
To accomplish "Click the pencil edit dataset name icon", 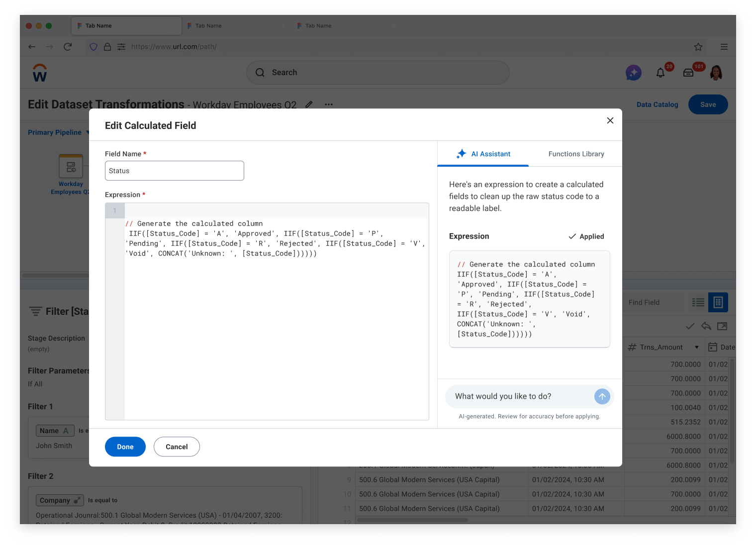I will point(309,104).
